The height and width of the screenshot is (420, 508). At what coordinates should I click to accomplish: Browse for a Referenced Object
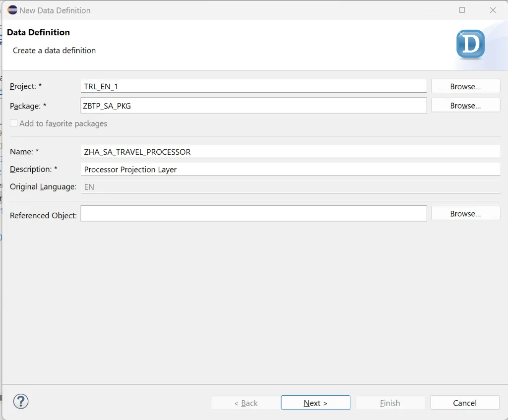pos(465,213)
